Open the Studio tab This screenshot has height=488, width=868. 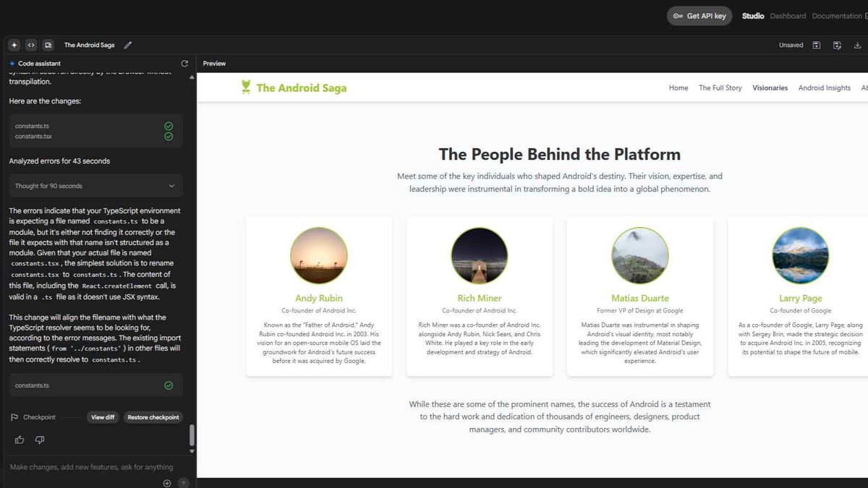coord(753,16)
